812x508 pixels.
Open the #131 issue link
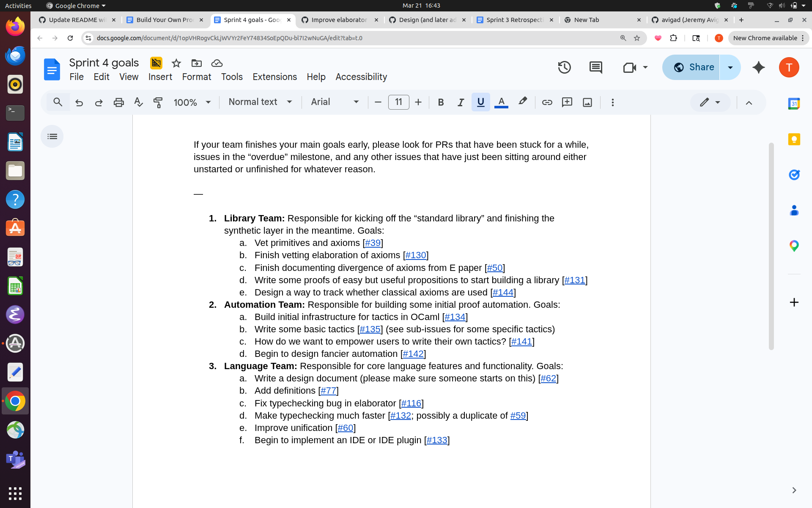point(574,280)
